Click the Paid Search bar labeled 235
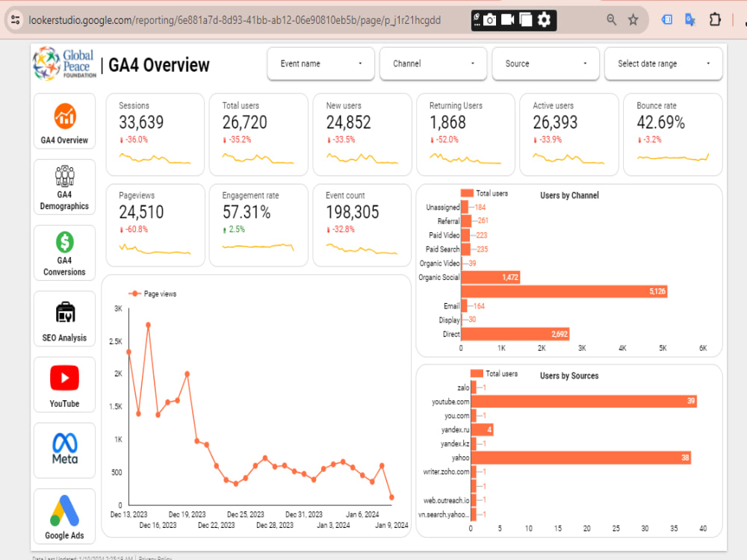 click(x=465, y=249)
